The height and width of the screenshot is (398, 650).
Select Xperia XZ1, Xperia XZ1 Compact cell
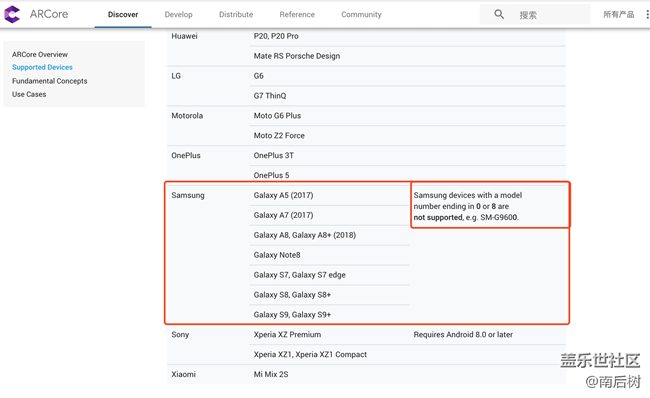click(310, 354)
